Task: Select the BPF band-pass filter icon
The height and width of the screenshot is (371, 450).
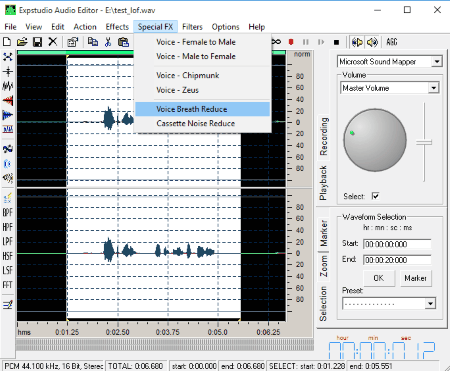Action: (7, 213)
